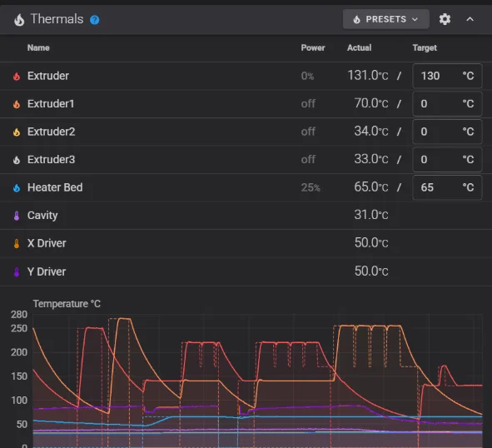
Task: Edit the Extruder3 target temperature field
Action: 447,160
